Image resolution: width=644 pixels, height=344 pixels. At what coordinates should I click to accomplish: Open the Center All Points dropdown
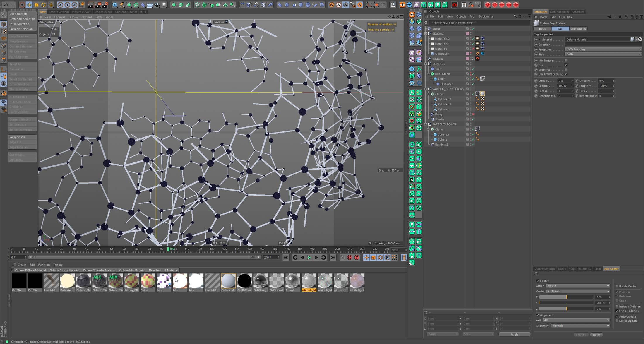(x=578, y=291)
